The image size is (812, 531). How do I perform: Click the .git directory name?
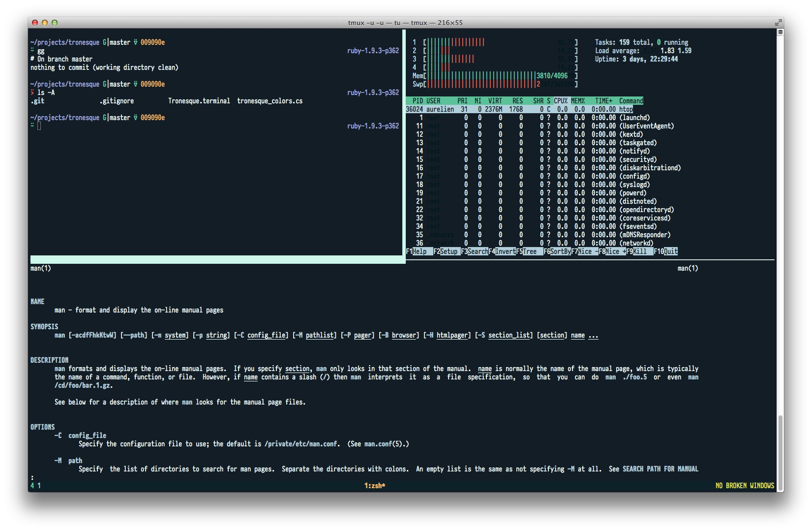click(37, 101)
